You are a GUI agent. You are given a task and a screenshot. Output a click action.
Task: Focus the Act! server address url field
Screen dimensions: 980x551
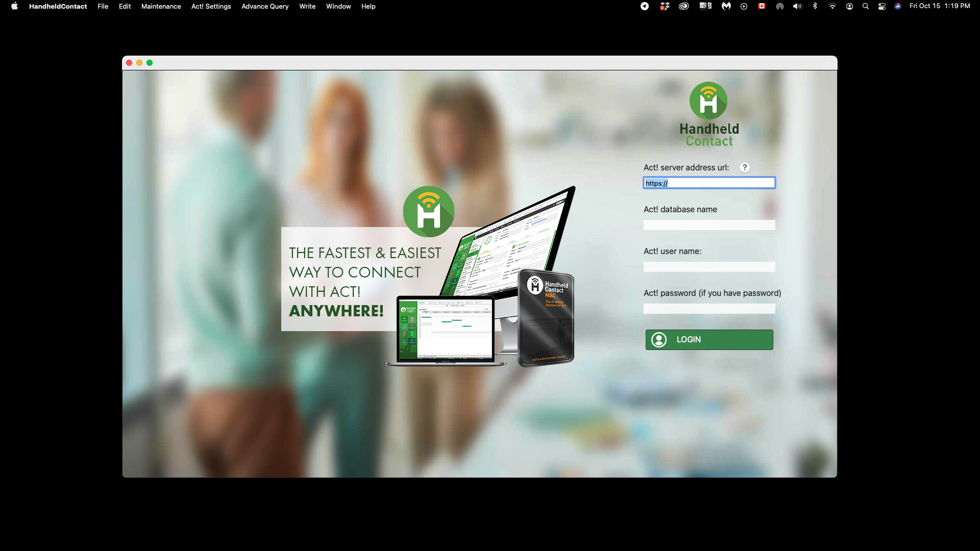(x=709, y=183)
